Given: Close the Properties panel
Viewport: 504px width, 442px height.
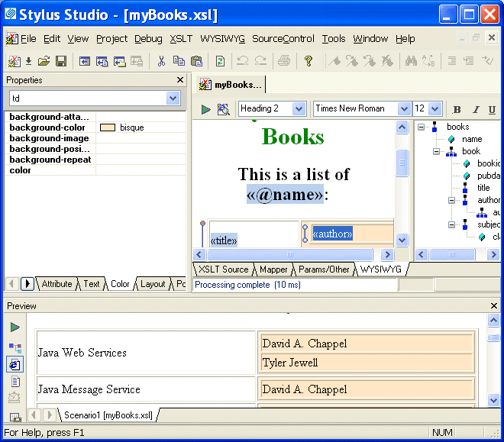Looking at the screenshot, I should tap(180, 80).
